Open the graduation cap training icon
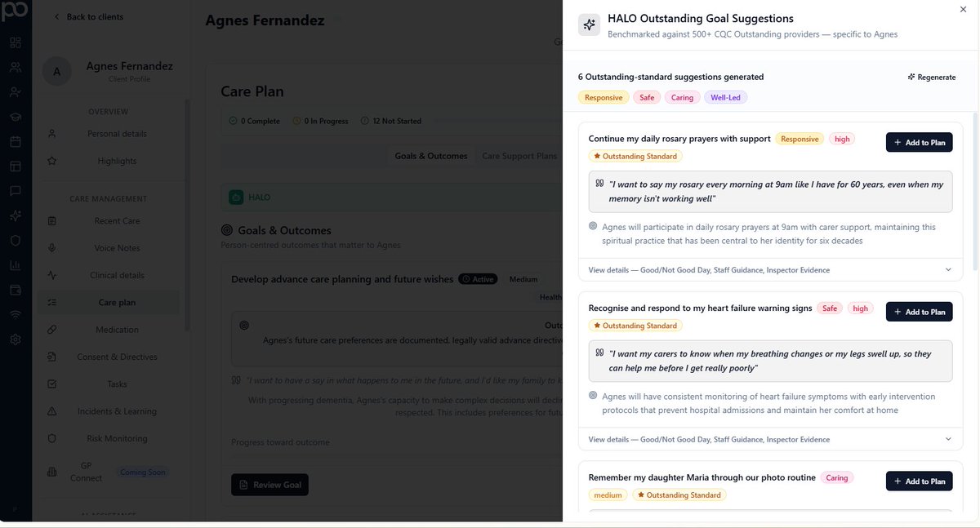This screenshot has width=980, height=528. click(16, 117)
